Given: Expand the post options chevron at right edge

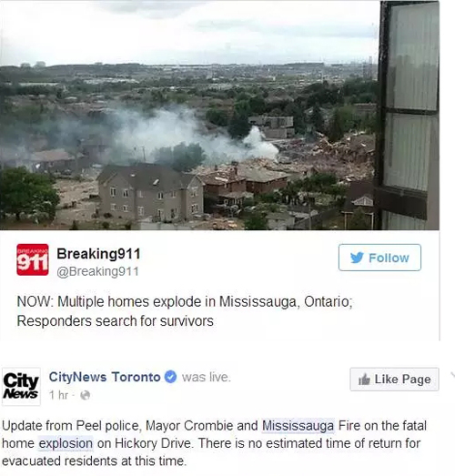Looking at the screenshot, I should 453,375.
